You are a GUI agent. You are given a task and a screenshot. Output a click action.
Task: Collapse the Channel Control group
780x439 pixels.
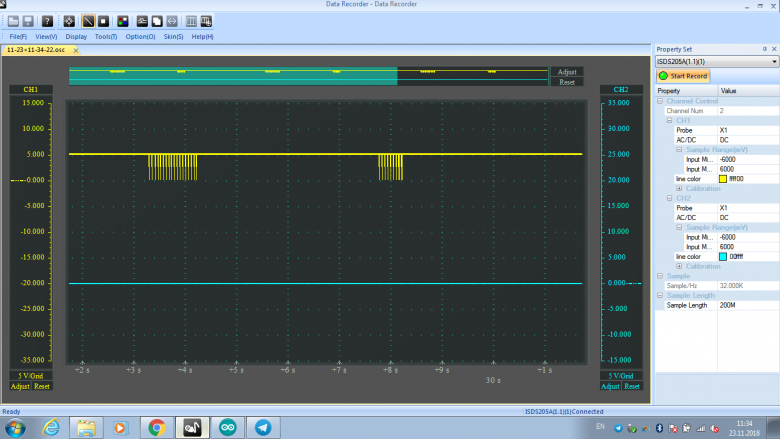click(660, 101)
